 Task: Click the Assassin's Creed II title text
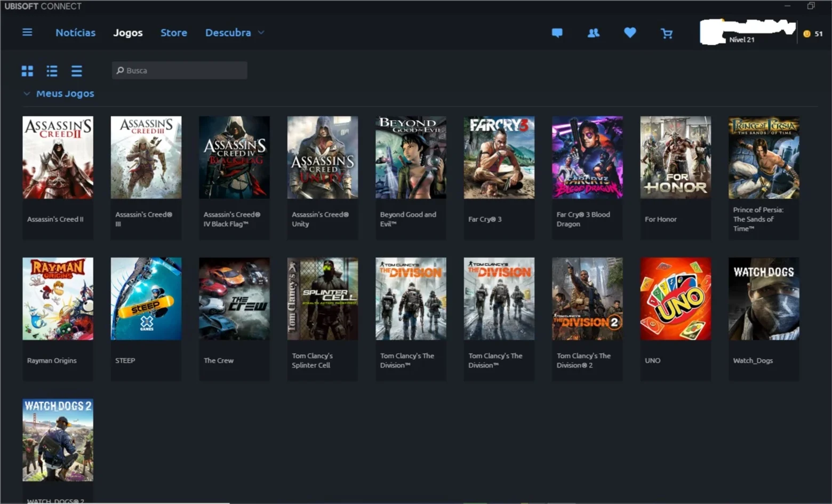55,219
